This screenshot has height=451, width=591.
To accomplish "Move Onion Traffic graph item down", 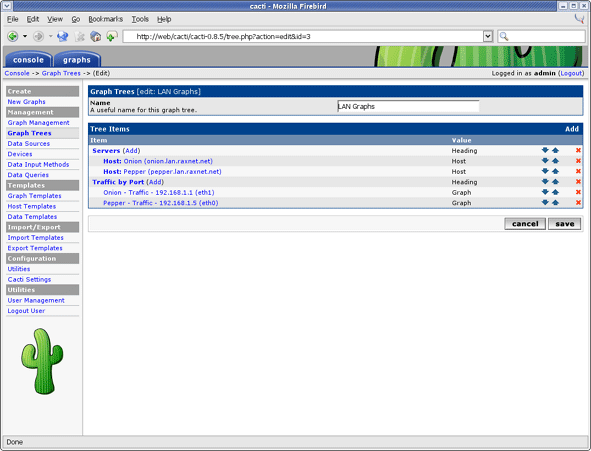I will [x=545, y=192].
